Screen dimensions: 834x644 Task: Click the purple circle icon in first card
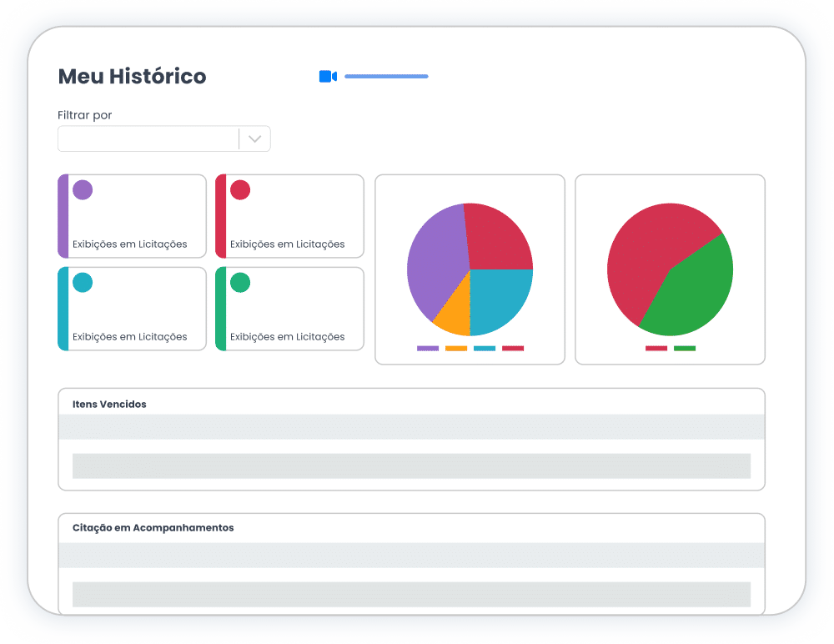pyautogui.click(x=83, y=189)
